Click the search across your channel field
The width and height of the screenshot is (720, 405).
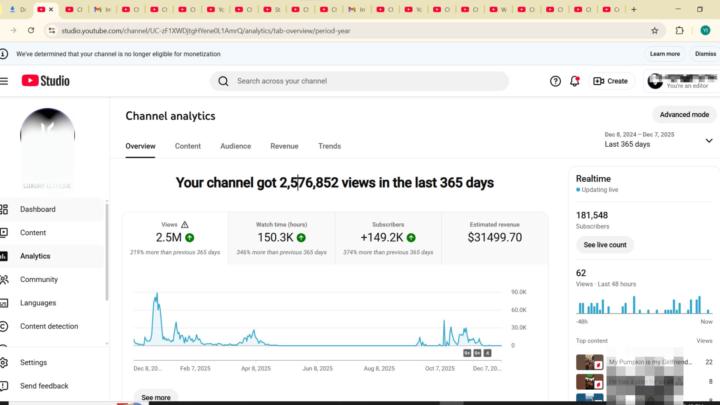pos(360,81)
